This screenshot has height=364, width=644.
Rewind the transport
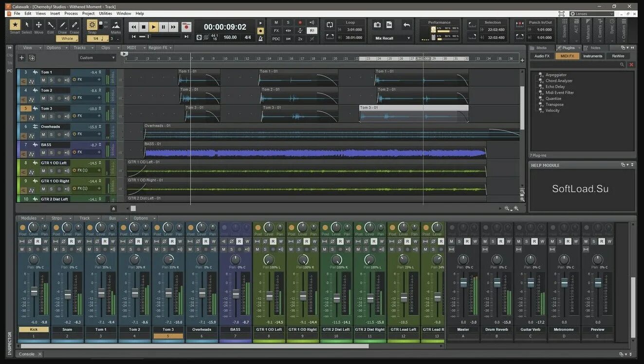click(133, 27)
